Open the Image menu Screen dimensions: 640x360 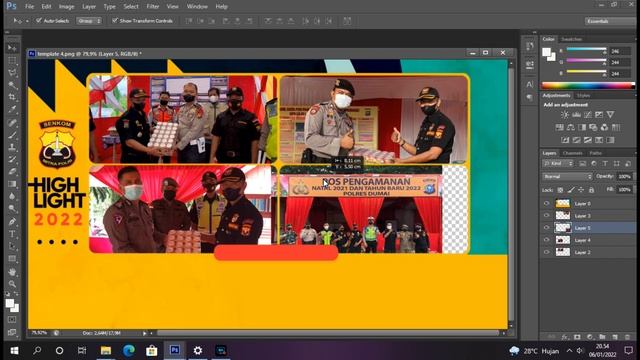[x=66, y=7]
